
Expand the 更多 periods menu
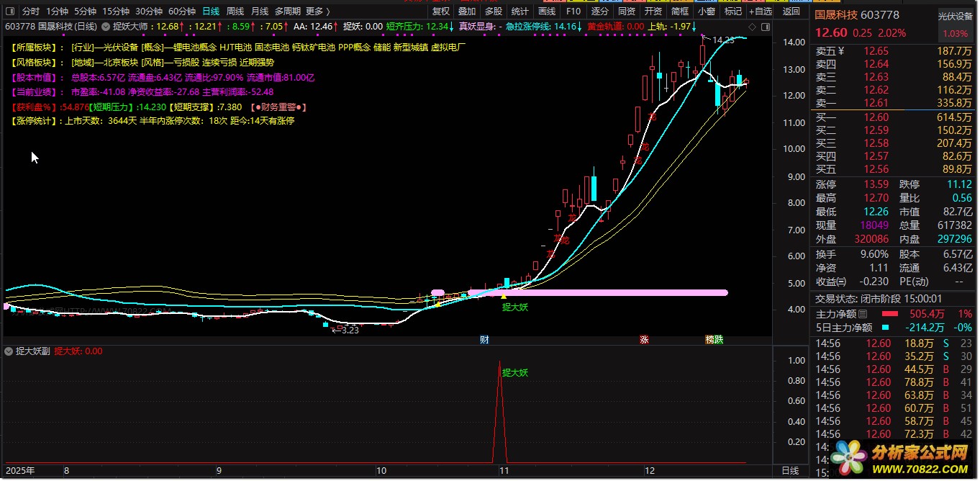click(x=317, y=12)
